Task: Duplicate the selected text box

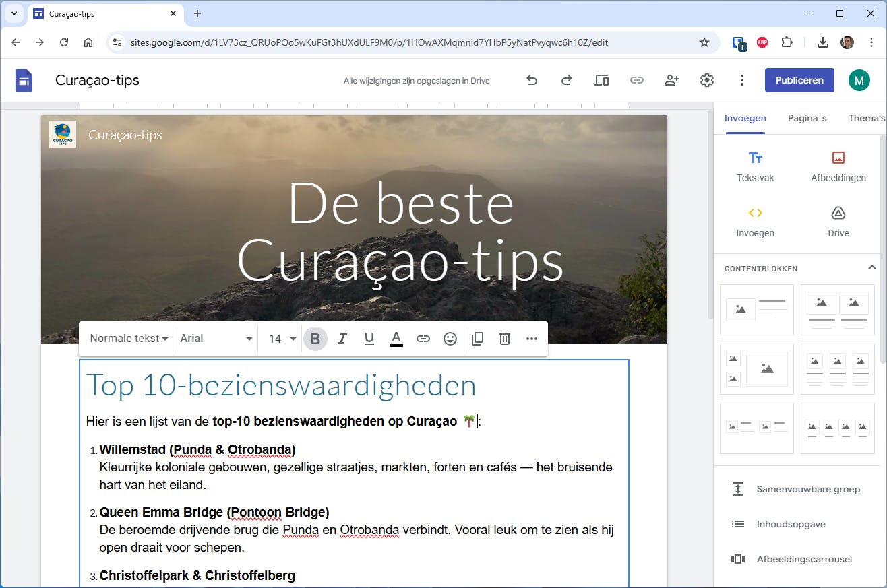Action: tap(478, 339)
